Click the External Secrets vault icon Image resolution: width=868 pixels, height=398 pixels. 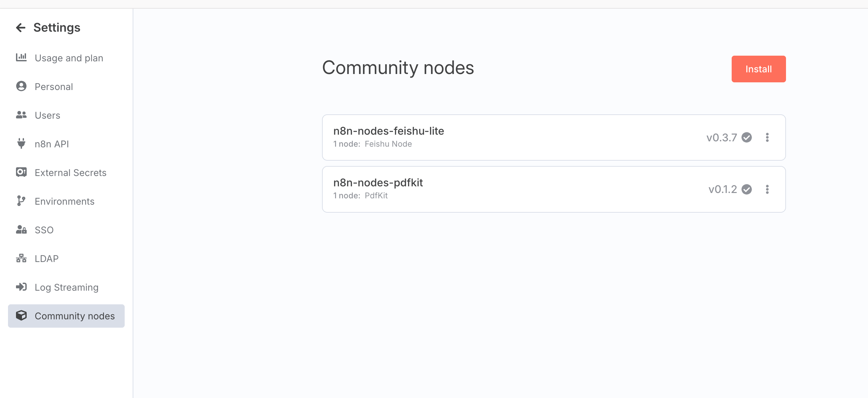pyautogui.click(x=21, y=172)
